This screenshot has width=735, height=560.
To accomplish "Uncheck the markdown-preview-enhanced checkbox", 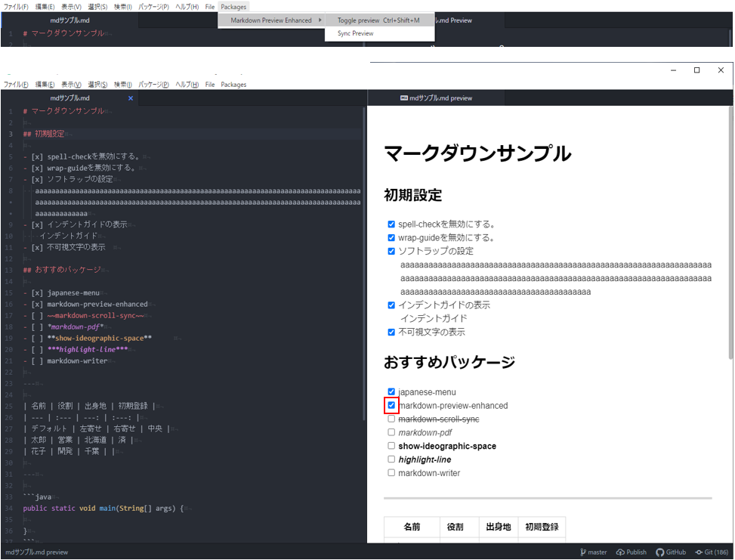I will pyautogui.click(x=391, y=405).
